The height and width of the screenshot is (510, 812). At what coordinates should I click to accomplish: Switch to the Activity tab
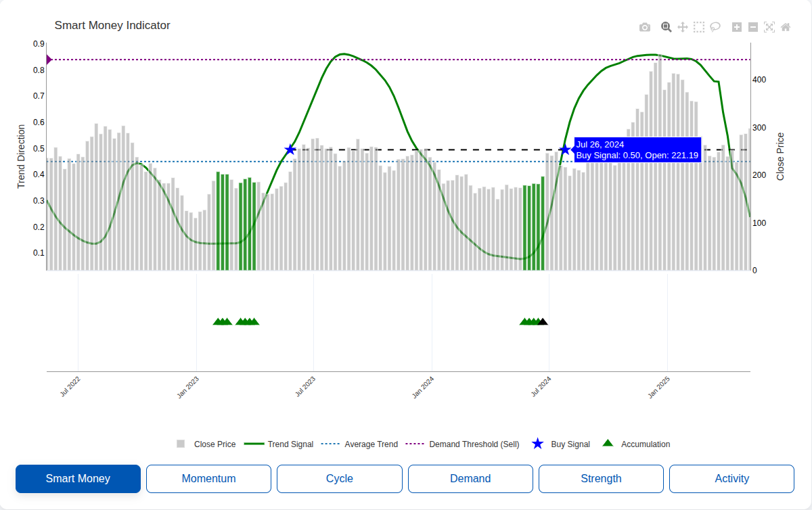[731, 479]
